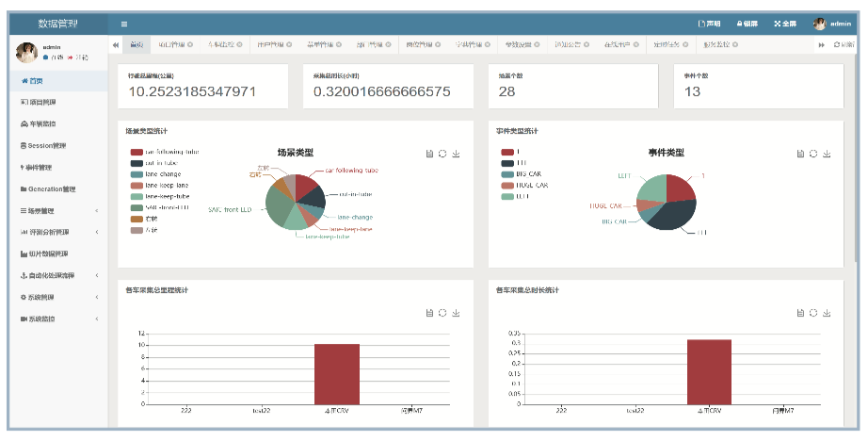Download the 事件类型统计 chart as image

coord(827,154)
